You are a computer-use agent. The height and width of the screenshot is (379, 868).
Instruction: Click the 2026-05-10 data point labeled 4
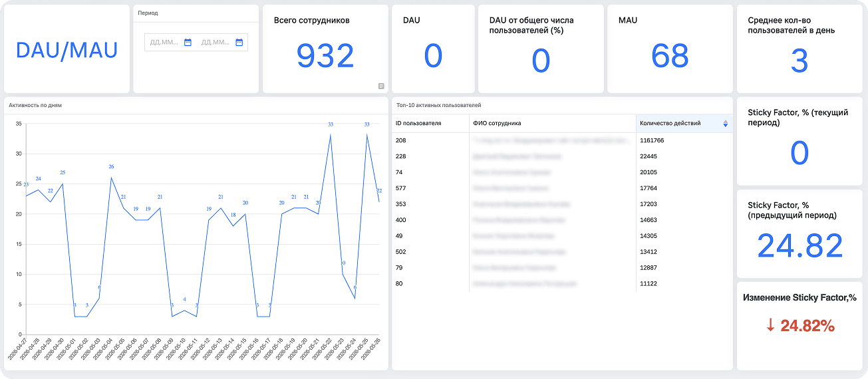(x=184, y=310)
